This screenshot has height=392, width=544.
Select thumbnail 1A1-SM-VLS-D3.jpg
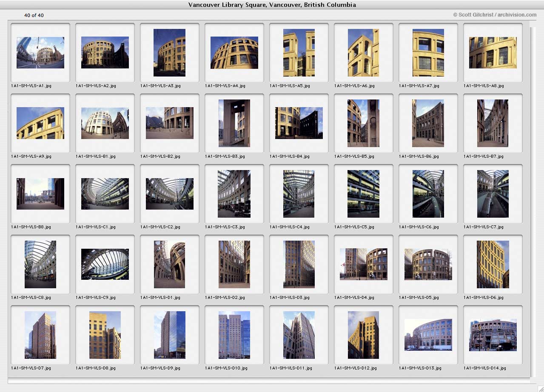(299, 264)
